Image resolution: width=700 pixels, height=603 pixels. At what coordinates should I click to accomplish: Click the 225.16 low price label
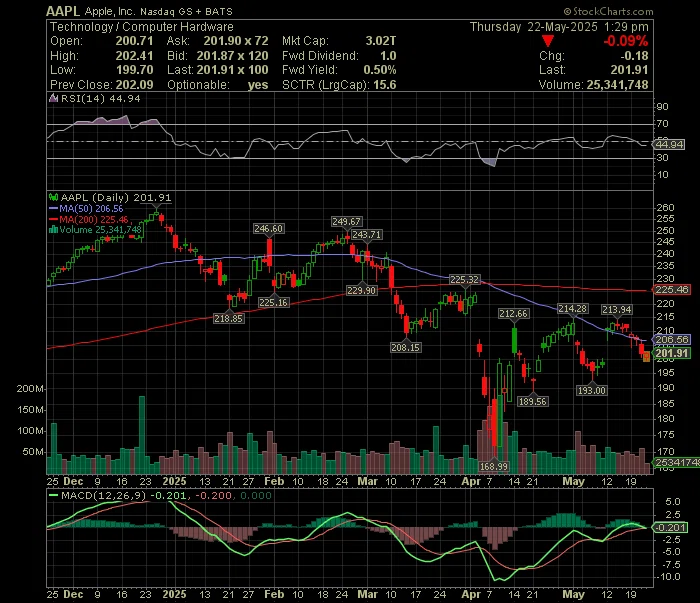273,303
